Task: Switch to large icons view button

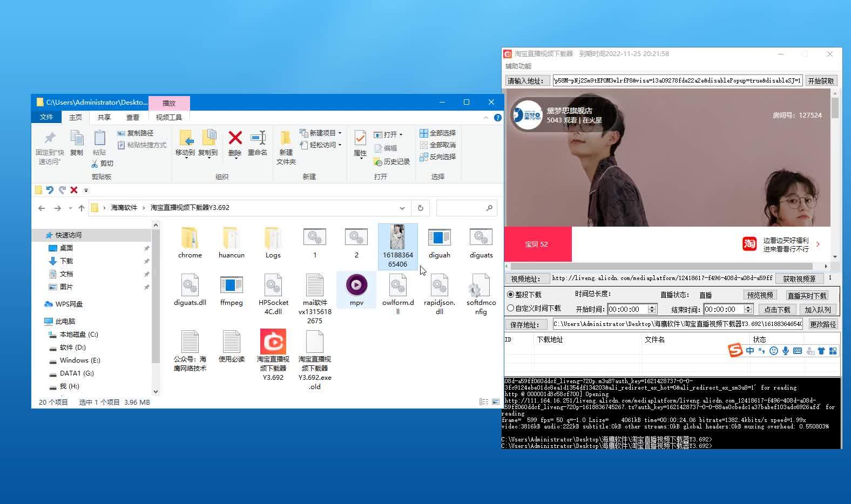Action: coord(496,402)
